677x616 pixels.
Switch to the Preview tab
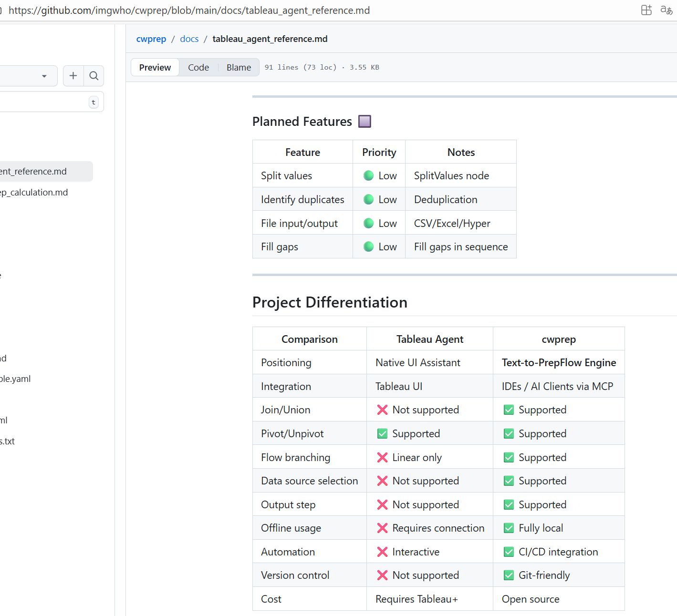click(x=155, y=67)
